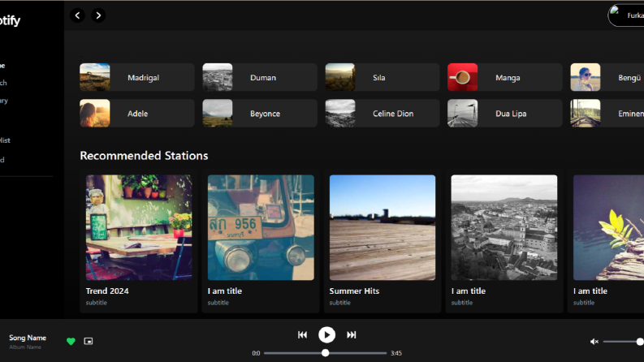Open the black-and-white city cover station
644x362 pixels.
(x=504, y=228)
